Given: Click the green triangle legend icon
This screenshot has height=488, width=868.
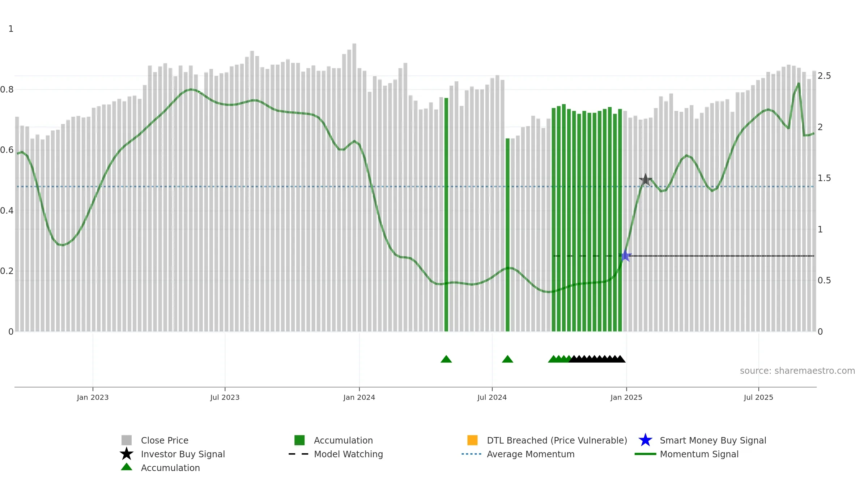Looking at the screenshot, I should tap(127, 467).
